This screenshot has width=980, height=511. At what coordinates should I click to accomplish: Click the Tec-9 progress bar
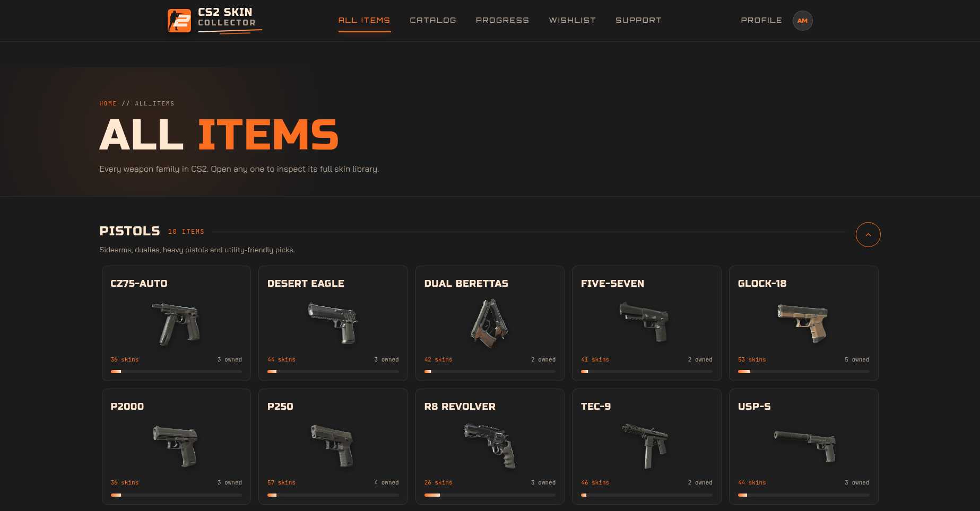click(647, 495)
